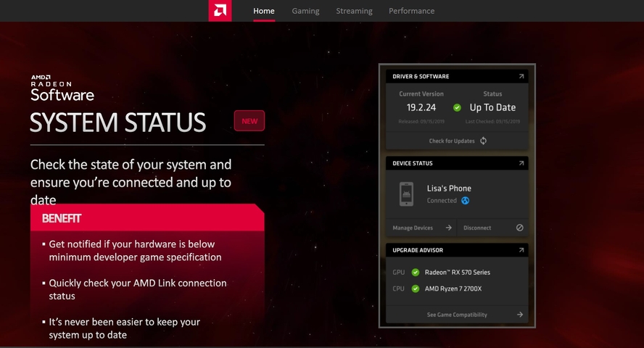Click the blue connection globe icon
644x348 pixels.
(466, 201)
